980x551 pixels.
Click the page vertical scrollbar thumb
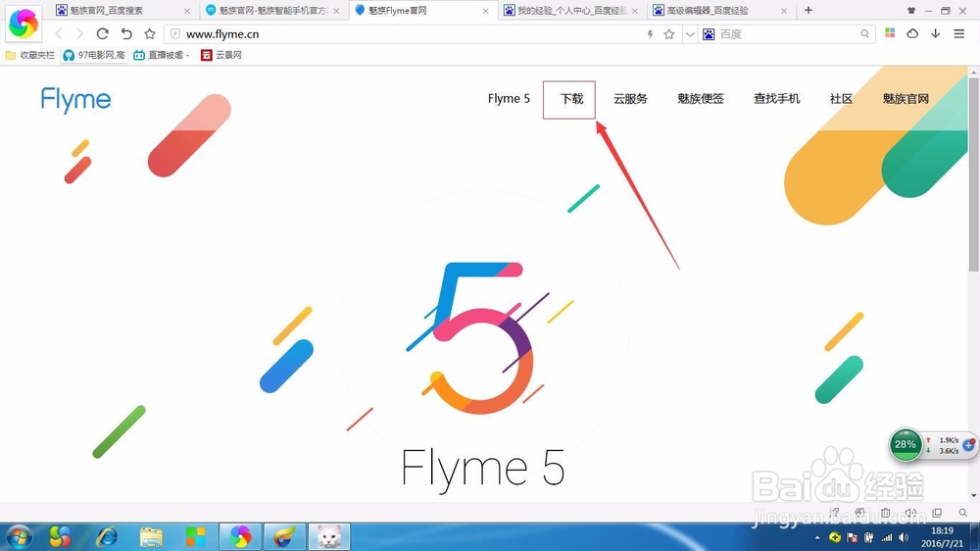click(x=974, y=175)
